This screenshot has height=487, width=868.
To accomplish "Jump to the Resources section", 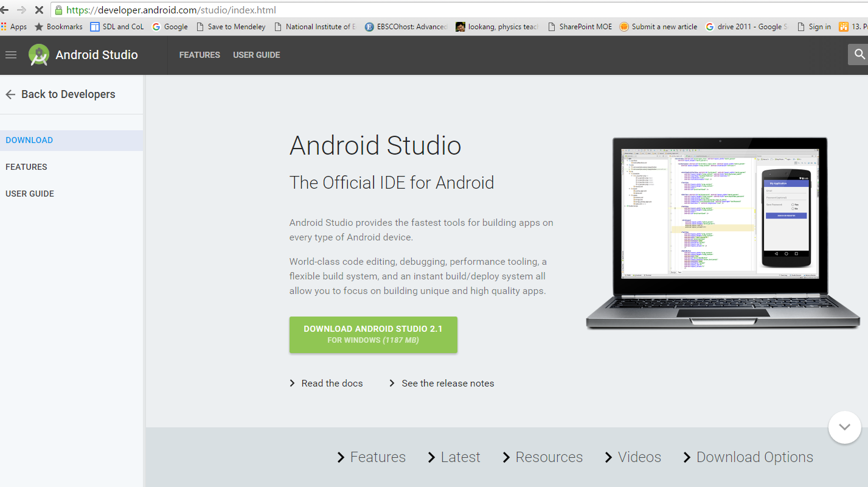I will coord(543,457).
